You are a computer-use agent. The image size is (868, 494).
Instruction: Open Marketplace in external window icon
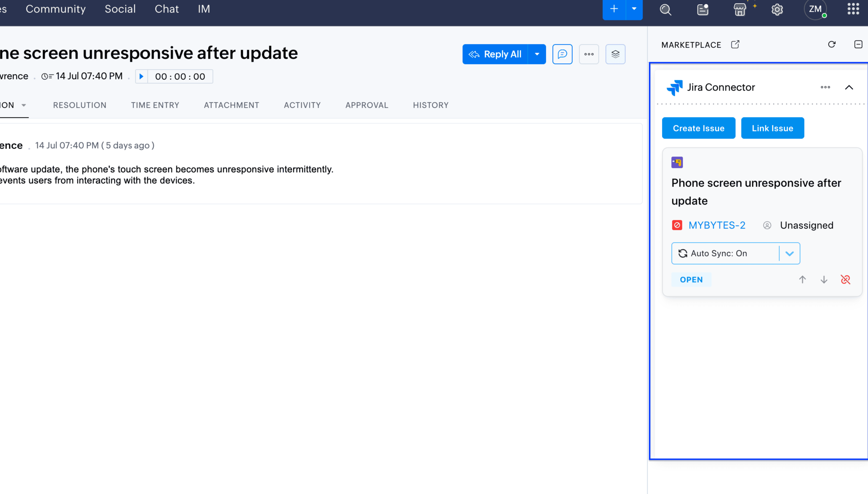[735, 44]
